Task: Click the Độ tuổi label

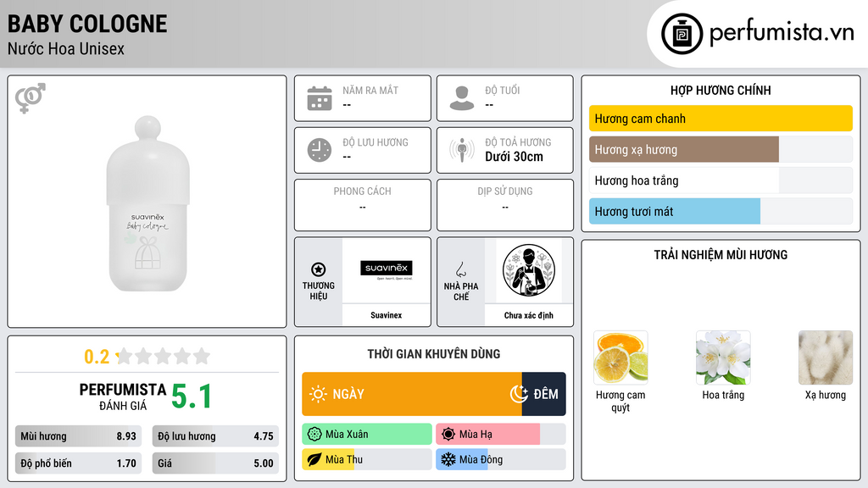Action: tap(503, 90)
